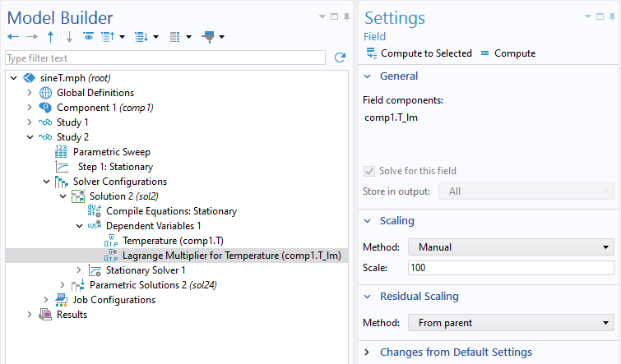Screen dimensions: 621x364
Task: Click the Compute to Selected icon
Action: (372, 53)
